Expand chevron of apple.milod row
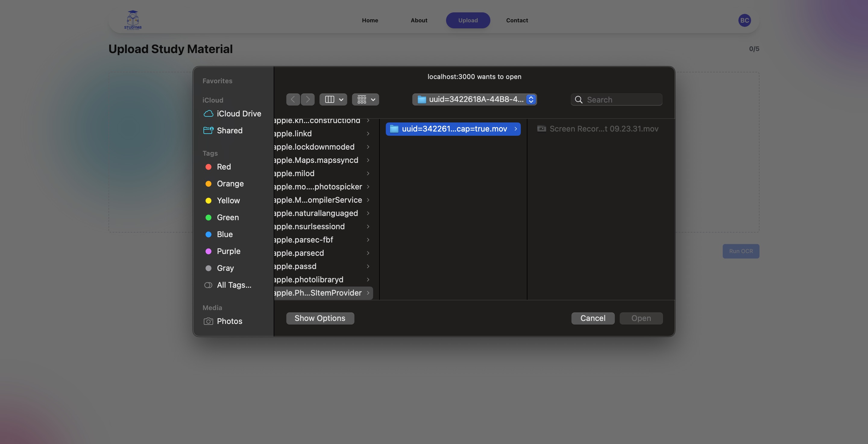This screenshot has height=444, width=868. (x=368, y=173)
